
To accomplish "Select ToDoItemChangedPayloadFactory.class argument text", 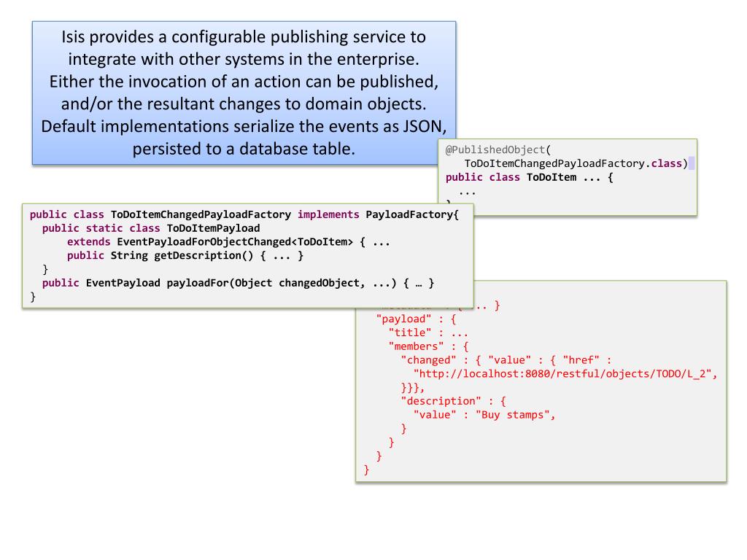I will (x=573, y=163).
